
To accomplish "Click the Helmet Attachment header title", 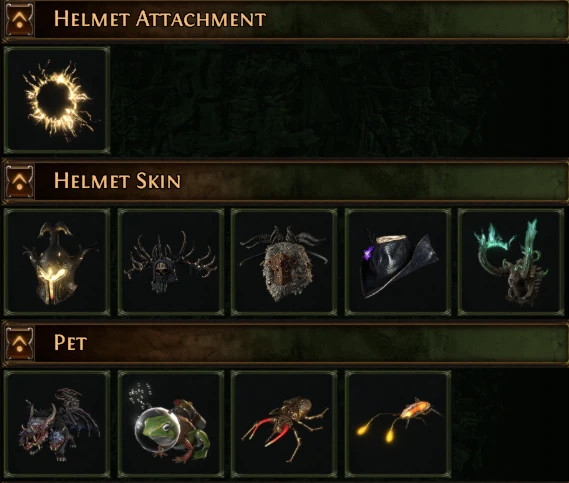I will tap(160, 19).
